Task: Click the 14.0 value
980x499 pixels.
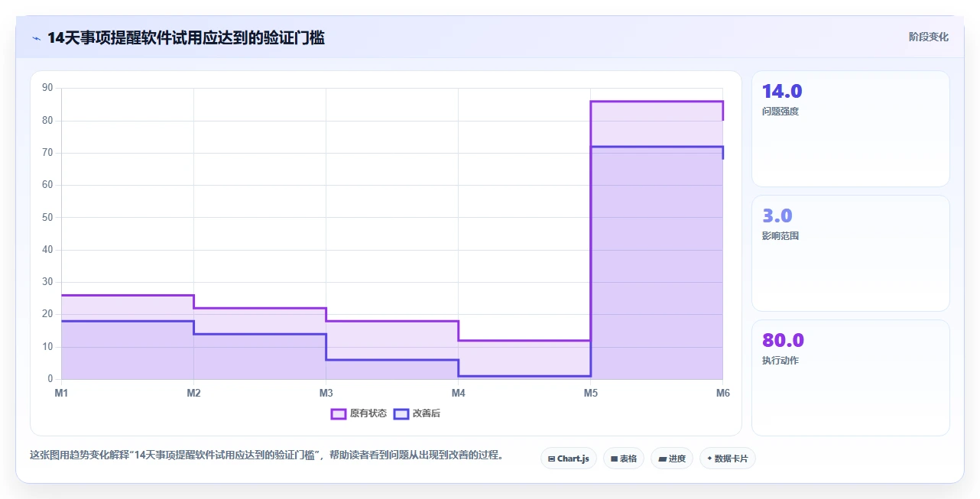Action: [x=782, y=92]
